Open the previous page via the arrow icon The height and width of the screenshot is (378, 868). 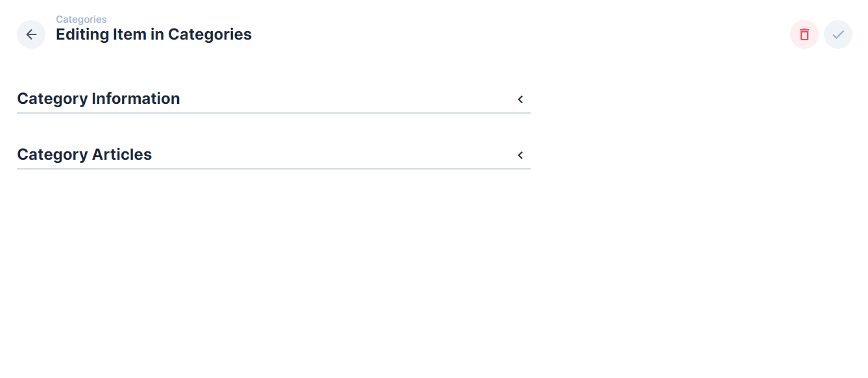click(30, 34)
